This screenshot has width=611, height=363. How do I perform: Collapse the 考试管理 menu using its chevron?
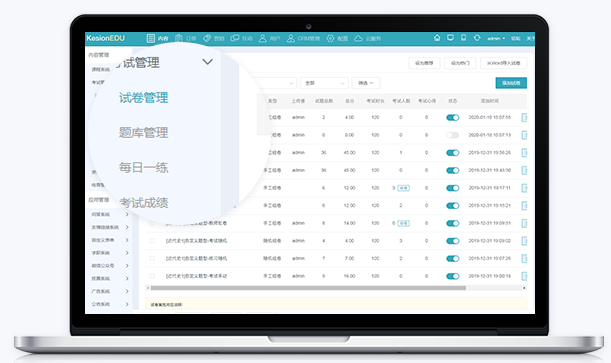[x=208, y=62]
